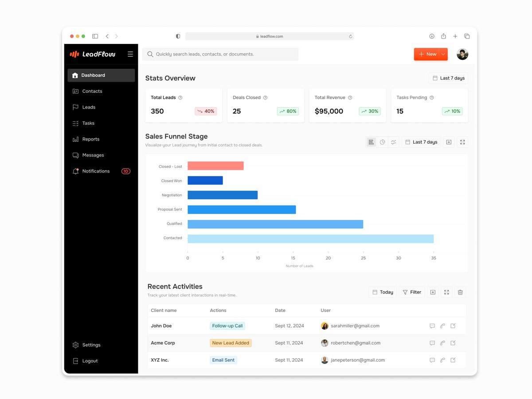Sort by Client name column header
Image resolution: width=532 pixels, height=399 pixels.
tap(164, 310)
